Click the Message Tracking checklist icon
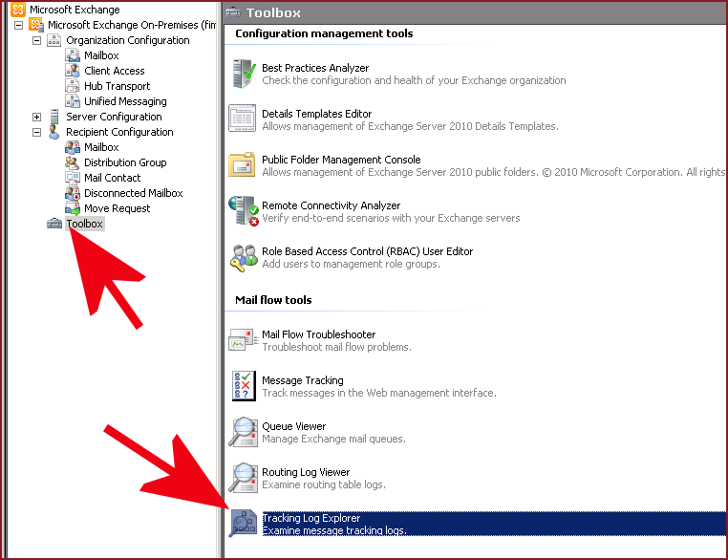Screen dimensions: 728x560 pos(244,386)
